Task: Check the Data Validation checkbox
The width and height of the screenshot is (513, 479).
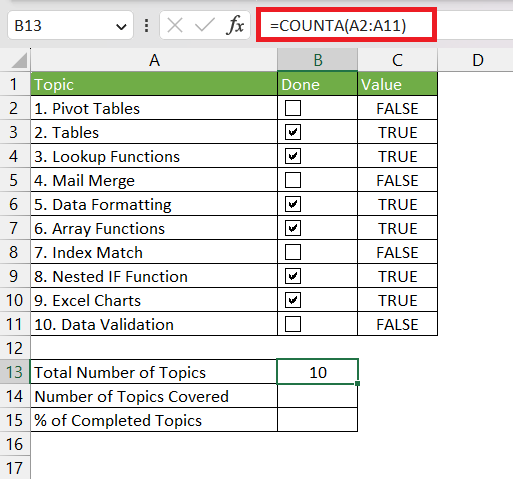Action: pos(293,324)
